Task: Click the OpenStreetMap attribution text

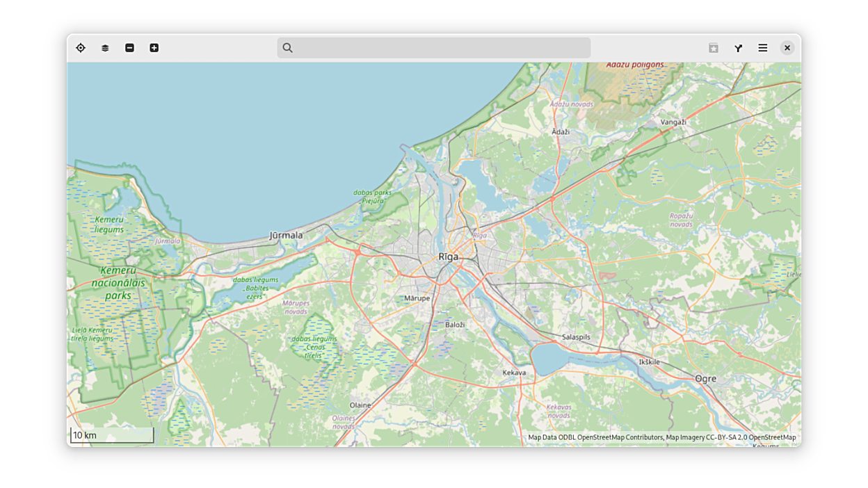Action: [661, 437]
